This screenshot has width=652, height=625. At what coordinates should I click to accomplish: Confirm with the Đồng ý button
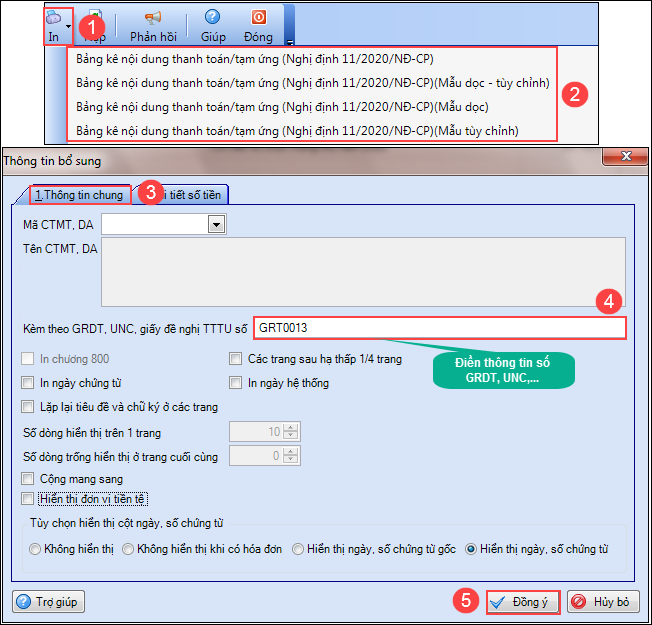pyautogui.click(x=523, y=602)
